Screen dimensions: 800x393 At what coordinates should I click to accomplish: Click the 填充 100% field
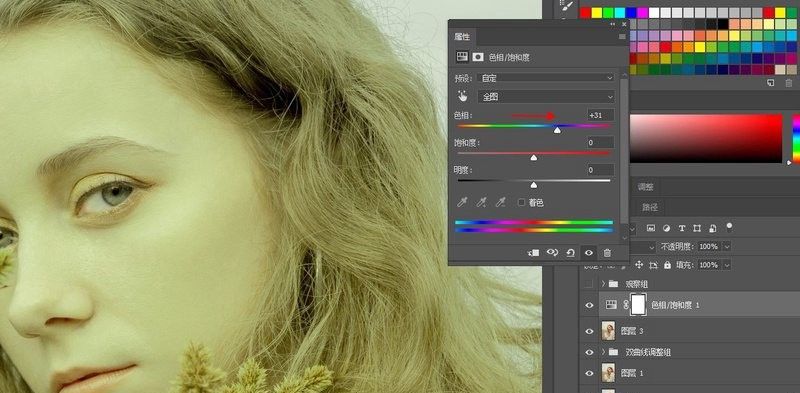click(x=709, y=265)
